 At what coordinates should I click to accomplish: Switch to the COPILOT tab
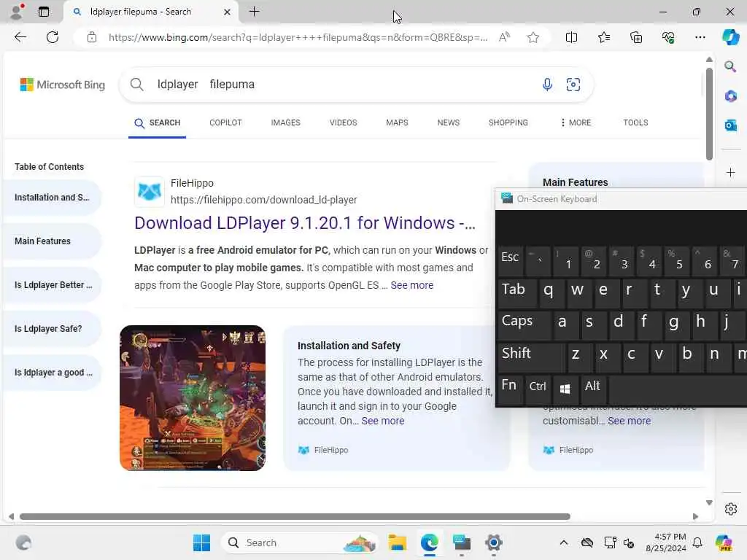pyautogui.click(x=225, y=122)
